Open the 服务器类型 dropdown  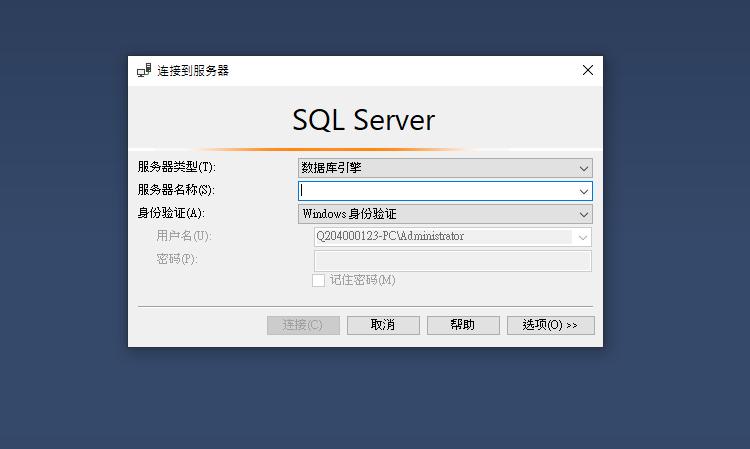tap(445, 168)
